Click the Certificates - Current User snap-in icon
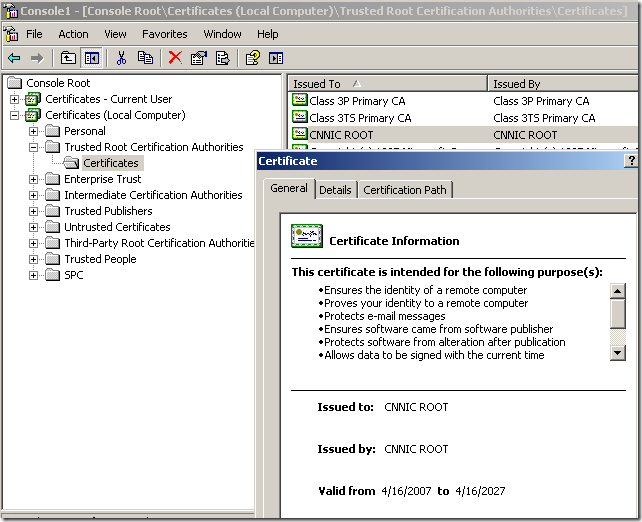Screen dimensions: 642x522 tap(33, 99)
